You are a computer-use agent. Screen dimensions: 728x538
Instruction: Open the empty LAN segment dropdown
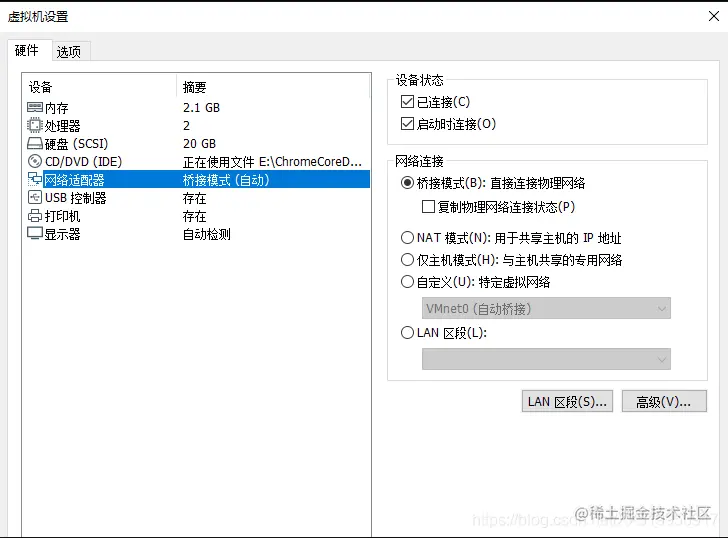click(x=546, y=359)
